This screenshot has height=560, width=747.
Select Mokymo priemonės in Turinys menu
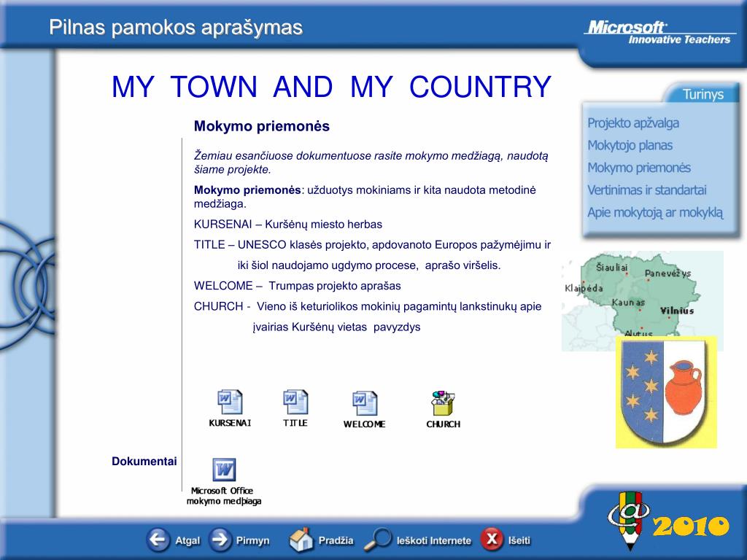[639, 168]
